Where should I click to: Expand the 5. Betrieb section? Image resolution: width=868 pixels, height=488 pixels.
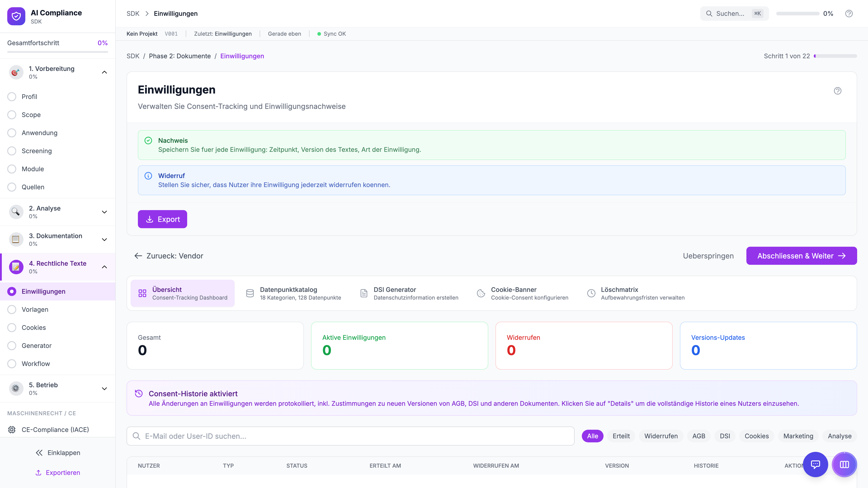coord(104,389)
